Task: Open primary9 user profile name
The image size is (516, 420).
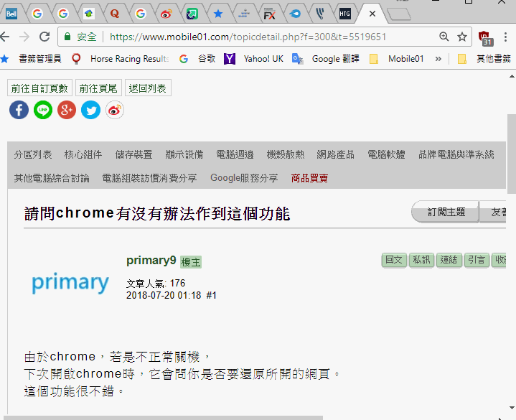Action: tap(151, 261)
